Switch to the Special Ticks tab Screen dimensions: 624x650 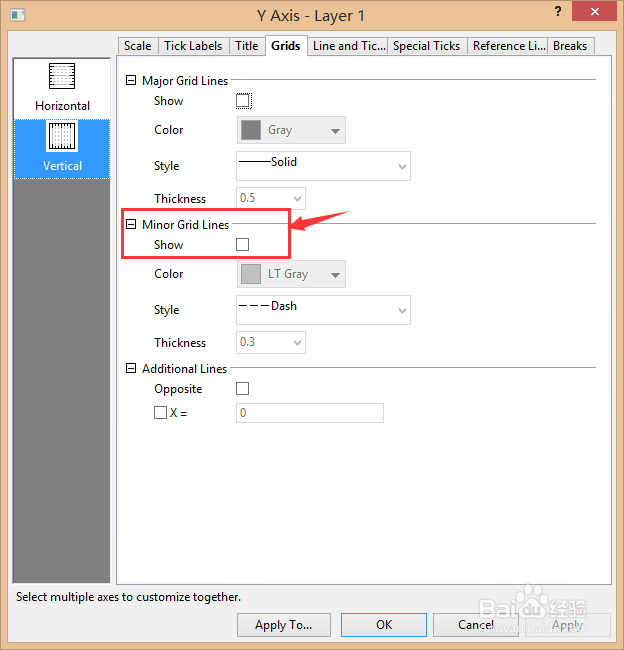pyautogui.click(x=427, y=46)
